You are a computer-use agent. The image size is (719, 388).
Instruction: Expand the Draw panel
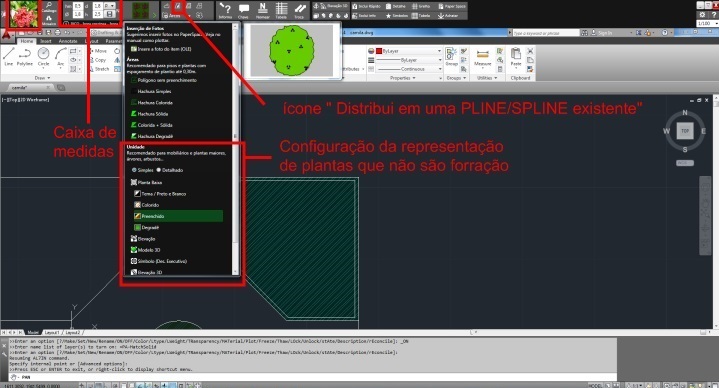pyautogui.click(x=42, y=78)
